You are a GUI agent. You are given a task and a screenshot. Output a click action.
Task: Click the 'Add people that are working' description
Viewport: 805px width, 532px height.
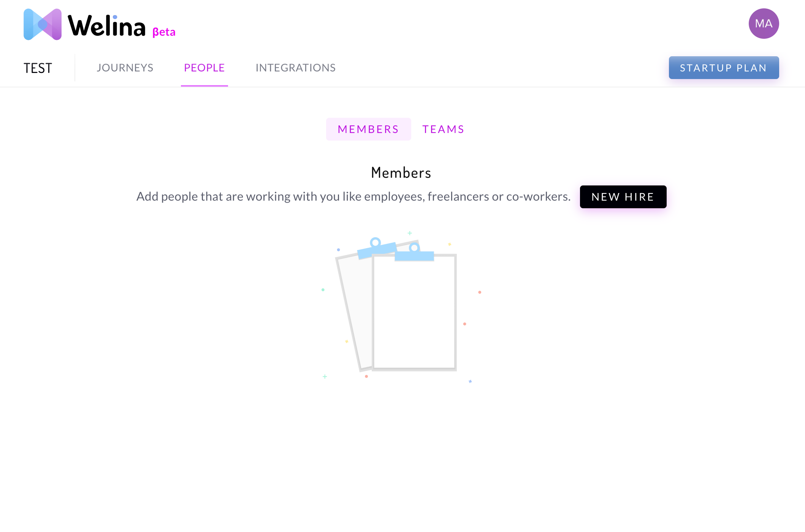click(353, 196)
